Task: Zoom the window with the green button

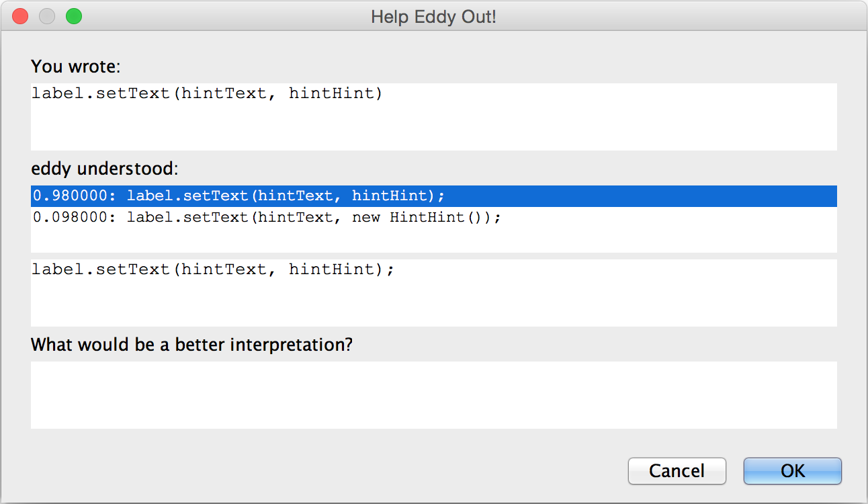Action: click(74, 16)
